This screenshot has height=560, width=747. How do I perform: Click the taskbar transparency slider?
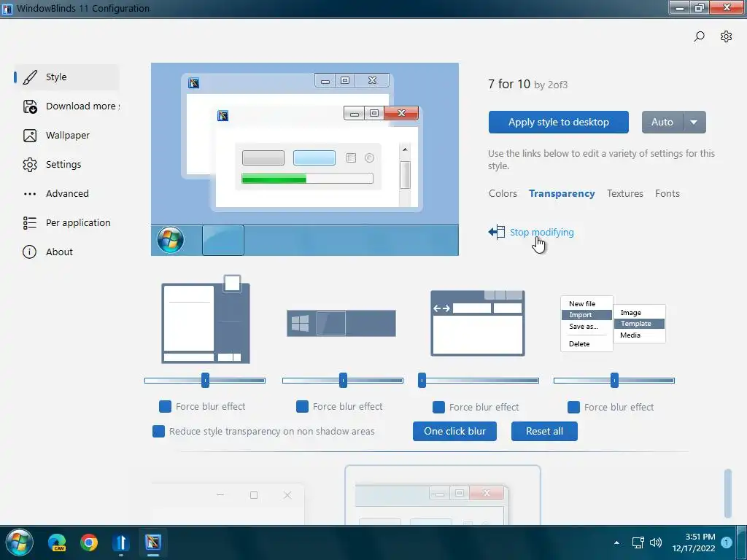pos(343,381)
